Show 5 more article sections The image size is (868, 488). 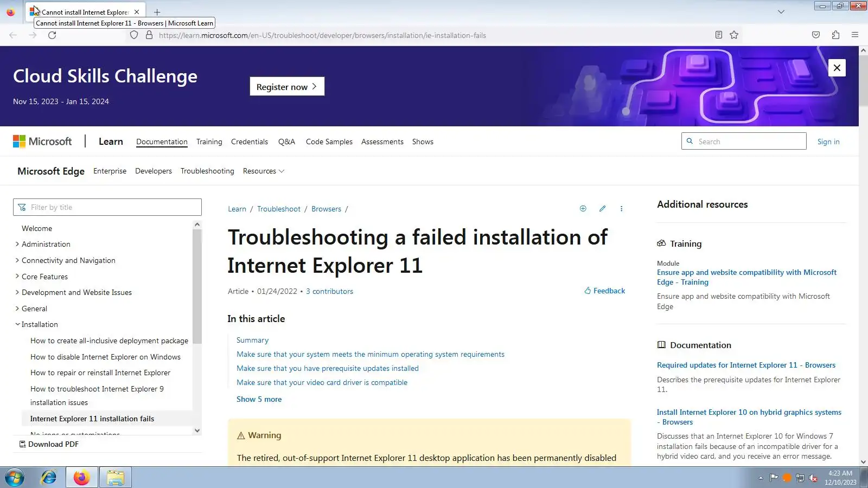click(259, 400)
